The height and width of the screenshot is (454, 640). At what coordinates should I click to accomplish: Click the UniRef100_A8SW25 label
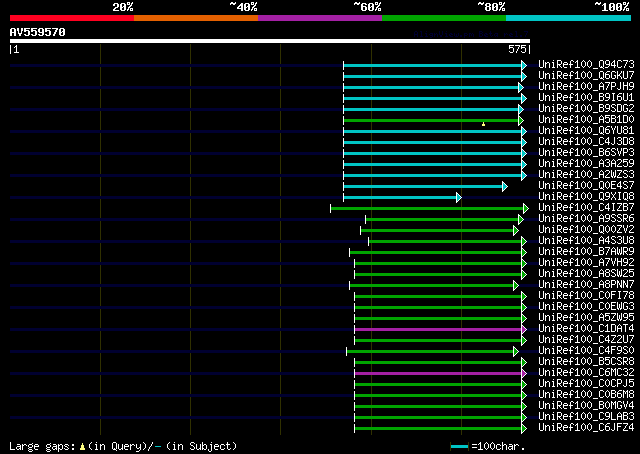click(587, 274)
